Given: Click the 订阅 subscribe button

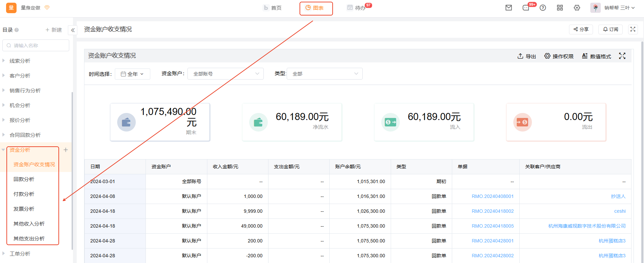Looking at the screenshot, I should coord(611,29).
